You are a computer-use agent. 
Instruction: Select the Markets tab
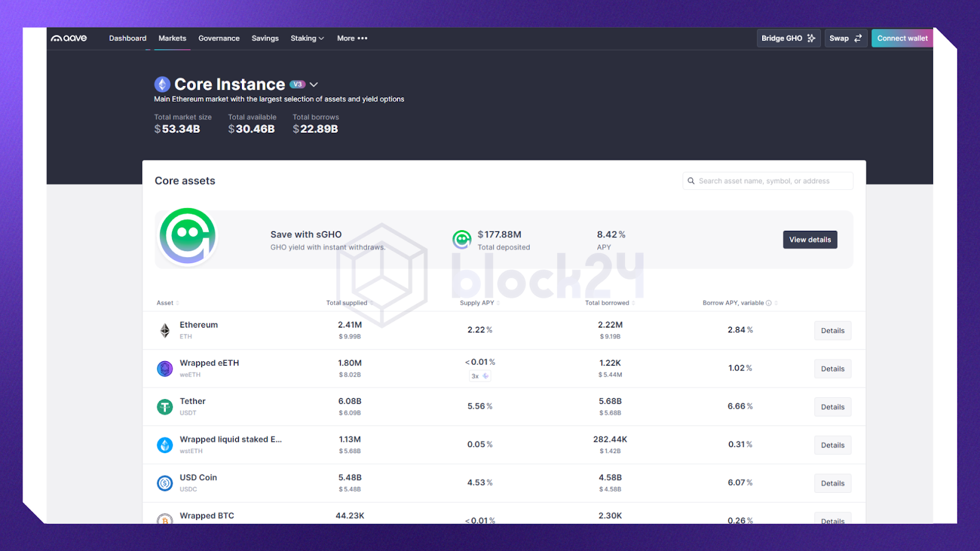(x=172, y=38)
